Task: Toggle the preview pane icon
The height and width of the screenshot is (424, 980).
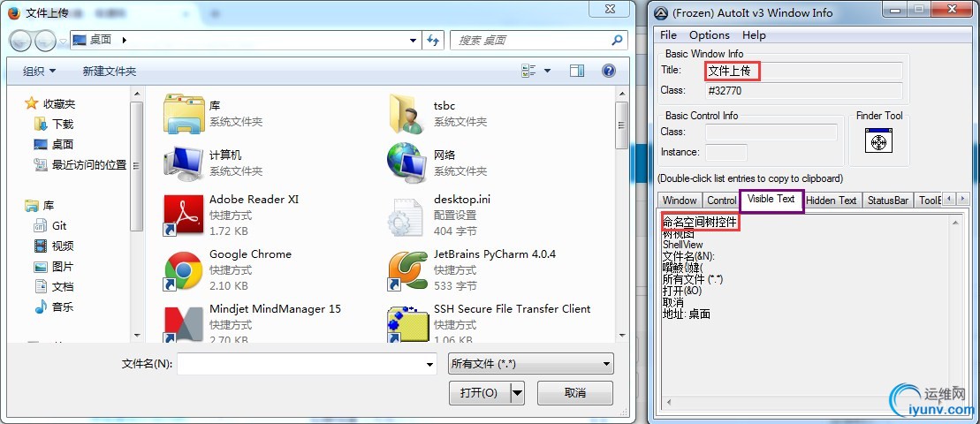Action: (577, 71)
